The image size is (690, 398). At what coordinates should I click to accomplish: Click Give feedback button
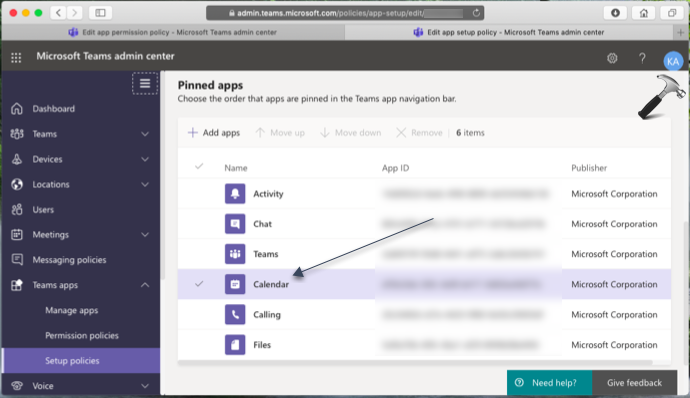[634, 383]
